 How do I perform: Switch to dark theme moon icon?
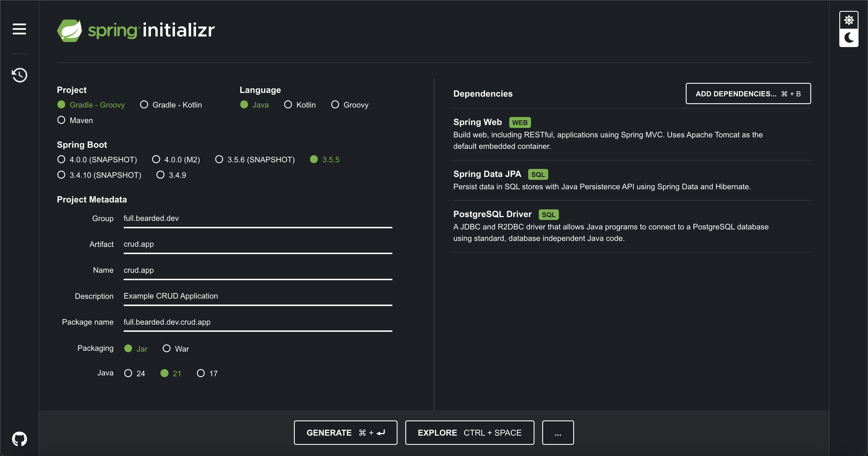848,38
